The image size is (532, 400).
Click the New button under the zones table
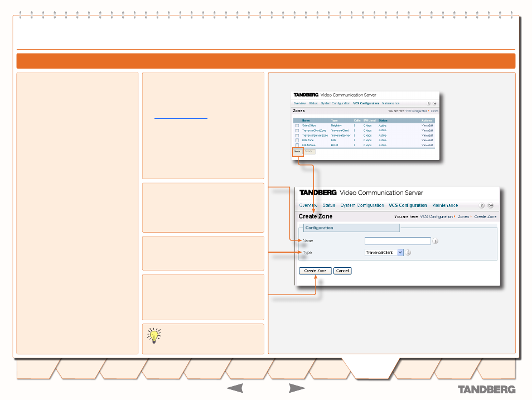pos(298,151)
